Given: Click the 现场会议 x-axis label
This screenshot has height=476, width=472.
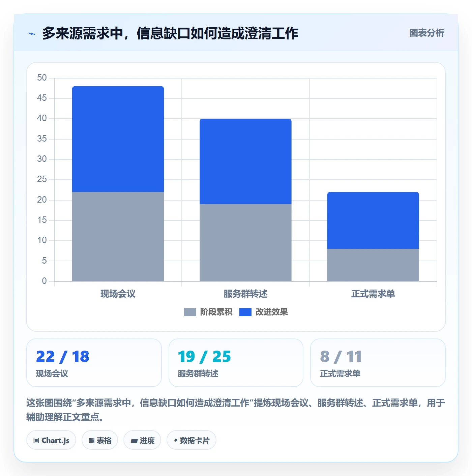Looking at the screenshot, I should (x=118, y=294).
